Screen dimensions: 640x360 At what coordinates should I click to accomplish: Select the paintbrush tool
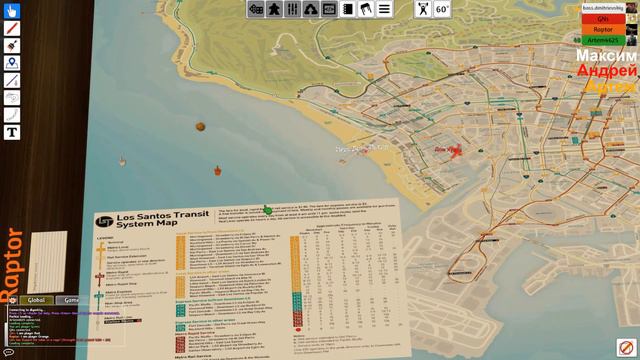(x=12, y=46)
